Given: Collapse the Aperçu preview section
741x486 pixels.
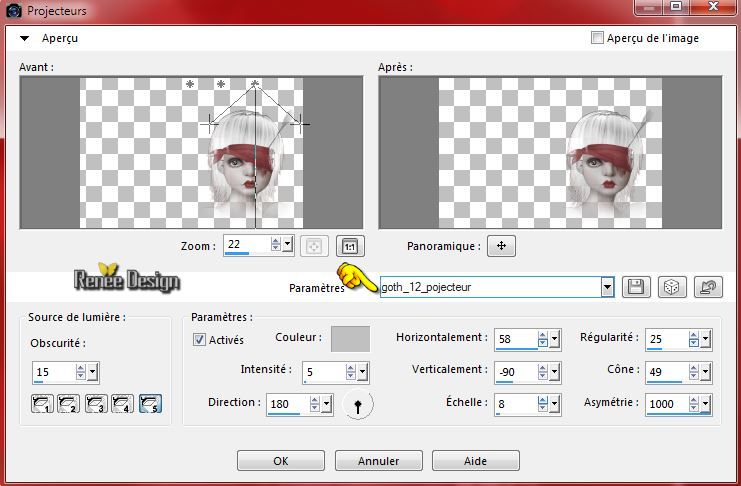Looking at the screenshot, I should point(25,38).
